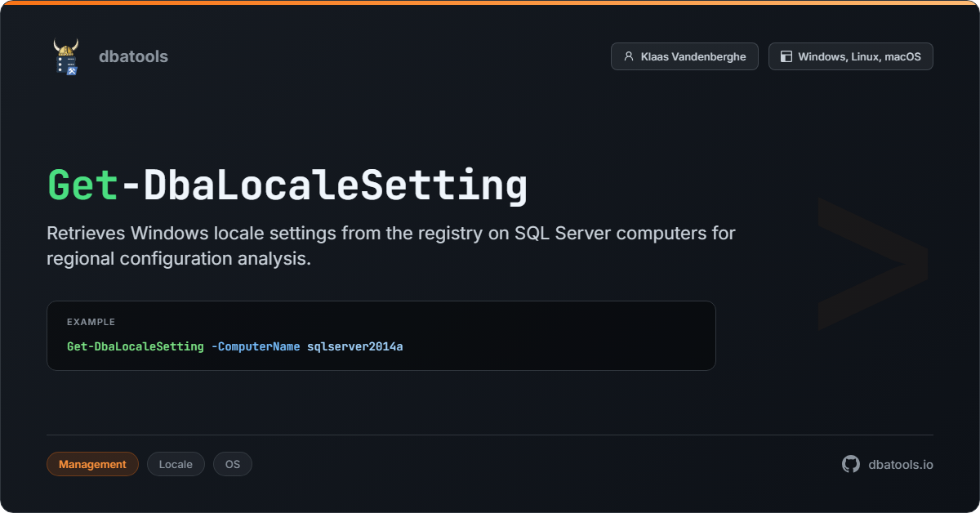Select the Management tag

pyautogui.click(x=92, y=464)
